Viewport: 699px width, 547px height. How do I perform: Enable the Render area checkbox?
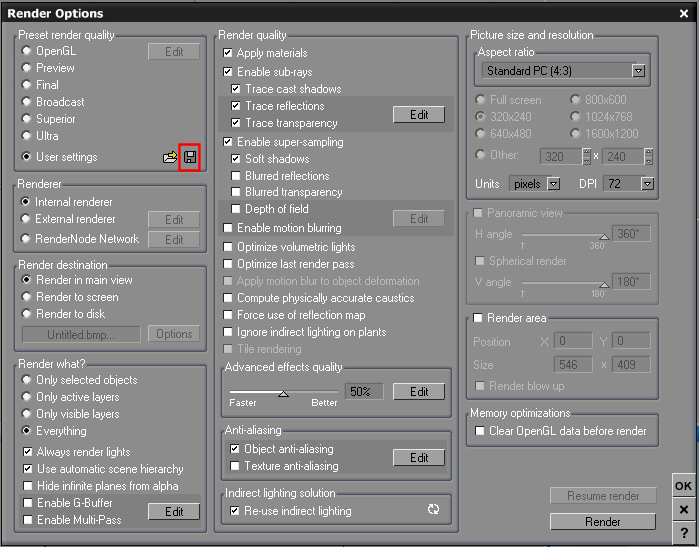click(477, 318)
